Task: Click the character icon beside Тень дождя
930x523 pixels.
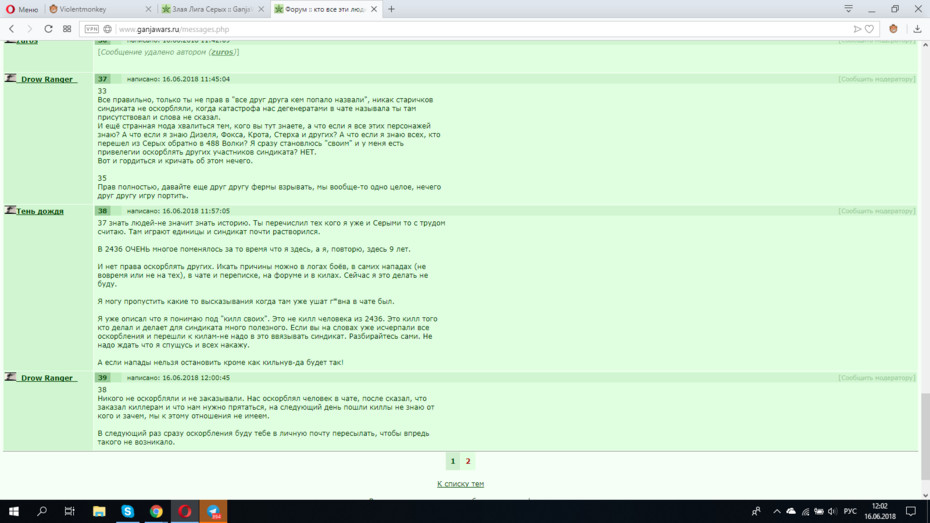Action: (10, 210)
